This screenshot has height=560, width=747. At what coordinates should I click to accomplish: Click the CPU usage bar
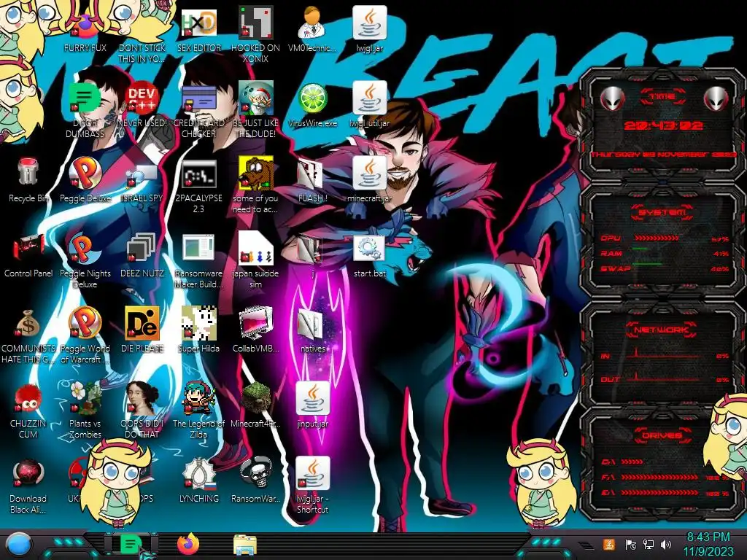click(x=657, y=238)
